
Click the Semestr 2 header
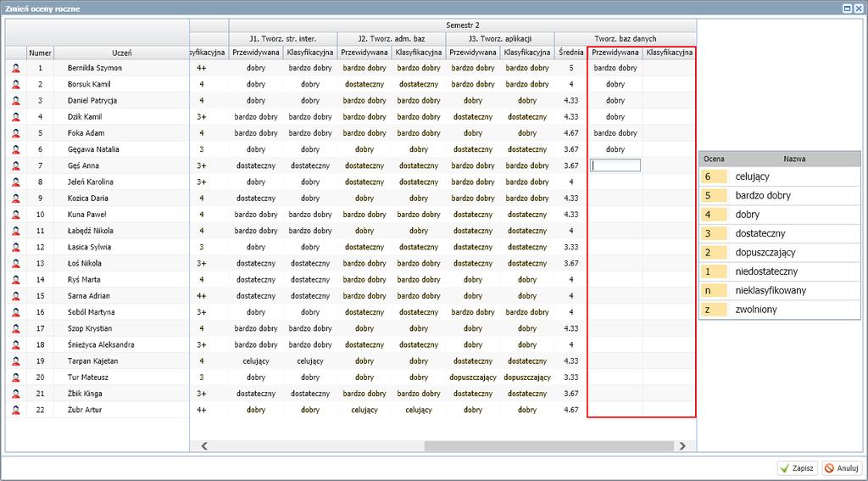463,25
